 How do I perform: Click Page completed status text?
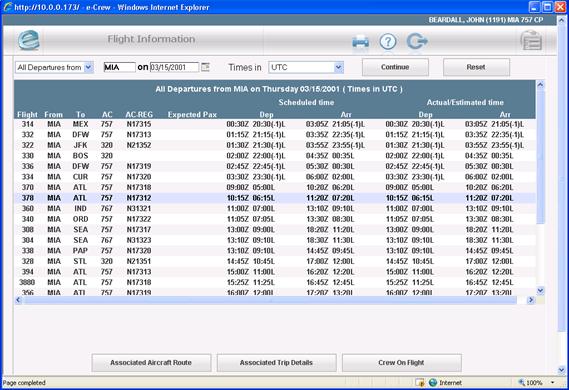24,382
